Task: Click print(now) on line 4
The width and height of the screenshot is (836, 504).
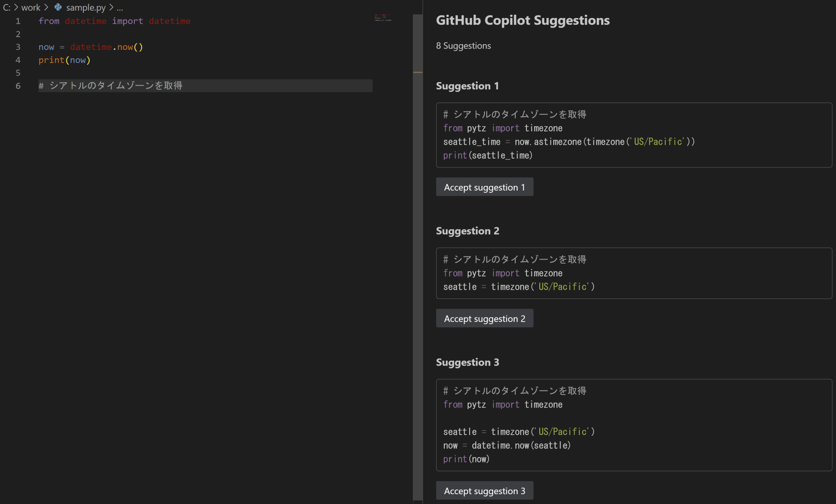Action: click(x=64, y=60)
